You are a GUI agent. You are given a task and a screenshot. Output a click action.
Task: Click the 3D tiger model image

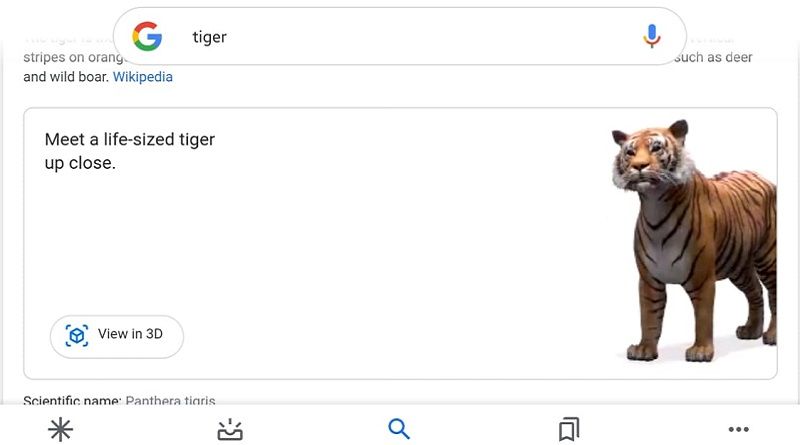tap(694, 241)
